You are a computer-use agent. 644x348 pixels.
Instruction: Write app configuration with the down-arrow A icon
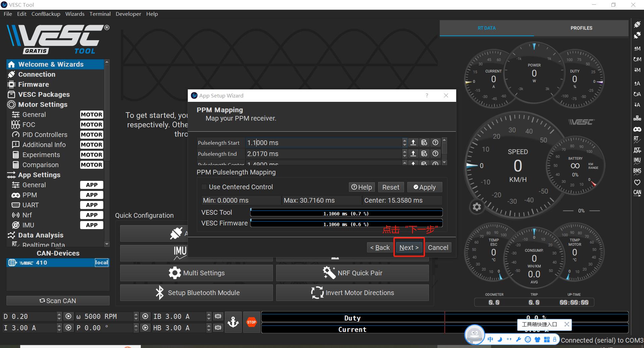pos(637,105)
